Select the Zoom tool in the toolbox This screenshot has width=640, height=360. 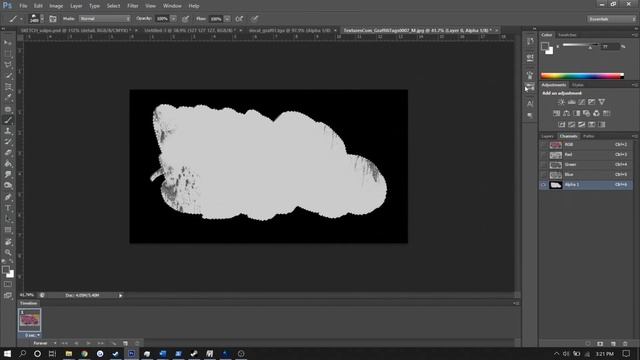point(8,252)
